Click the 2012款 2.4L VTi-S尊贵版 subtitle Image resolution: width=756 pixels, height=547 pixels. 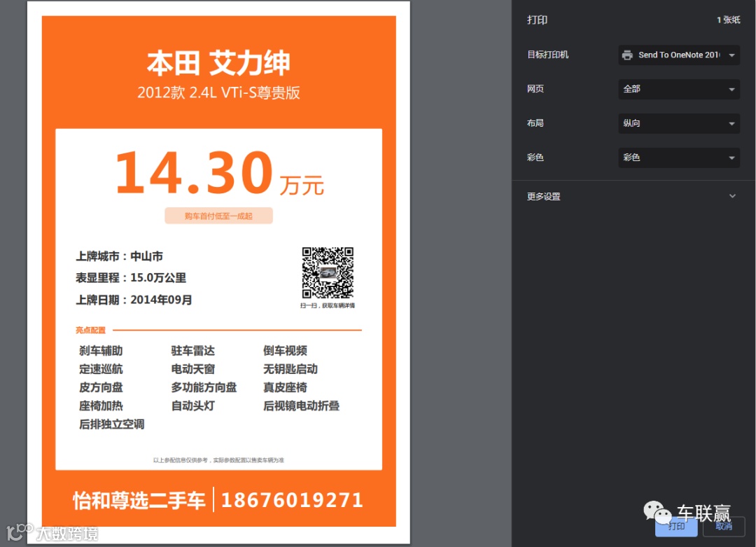click(218, 92)
